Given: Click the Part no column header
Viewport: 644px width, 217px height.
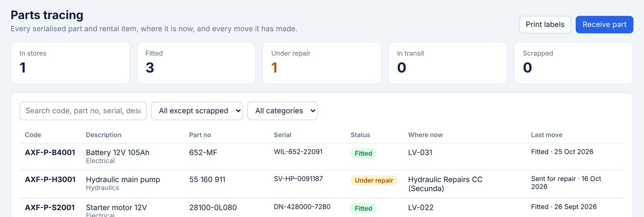Looking at the screenshot, I should pyautogui.click(x=200, y=135).
